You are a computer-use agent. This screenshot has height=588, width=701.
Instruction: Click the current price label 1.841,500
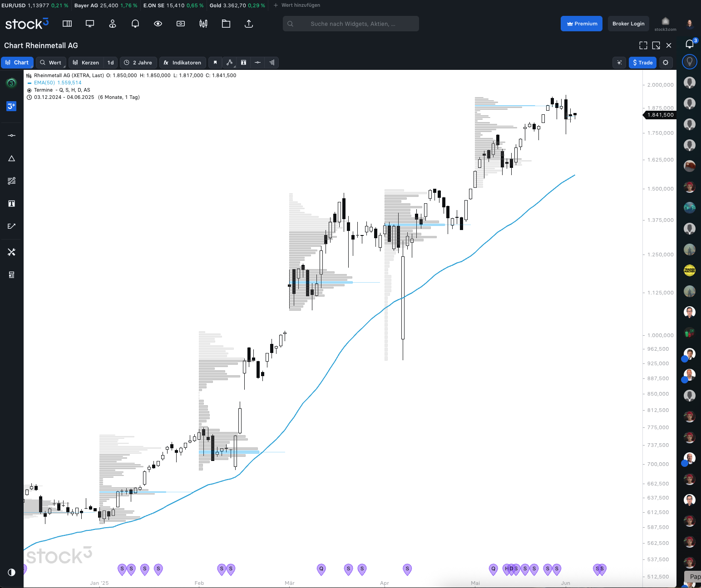click(x=660, y=115)
